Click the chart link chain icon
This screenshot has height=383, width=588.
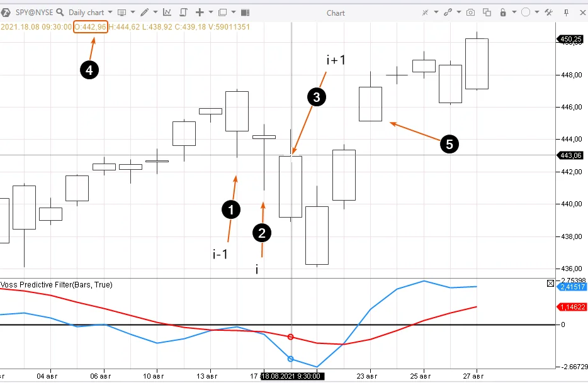click(x=448, y=12)
